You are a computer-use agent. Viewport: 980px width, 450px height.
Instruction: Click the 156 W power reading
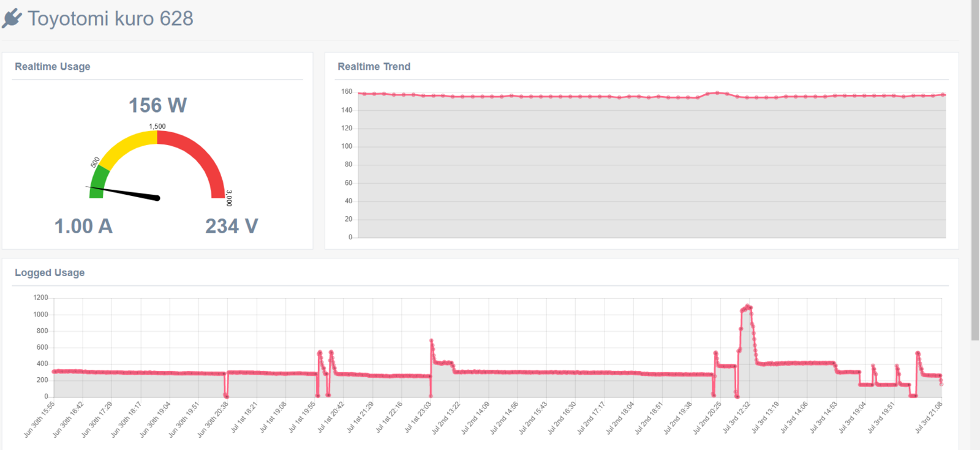[x=158, y=105]
